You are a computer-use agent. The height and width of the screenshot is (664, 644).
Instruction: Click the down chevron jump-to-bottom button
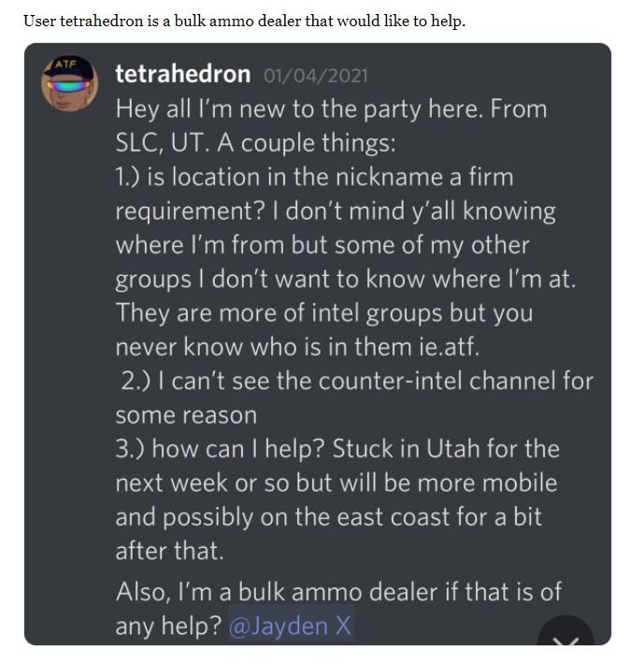pos(565,637)
